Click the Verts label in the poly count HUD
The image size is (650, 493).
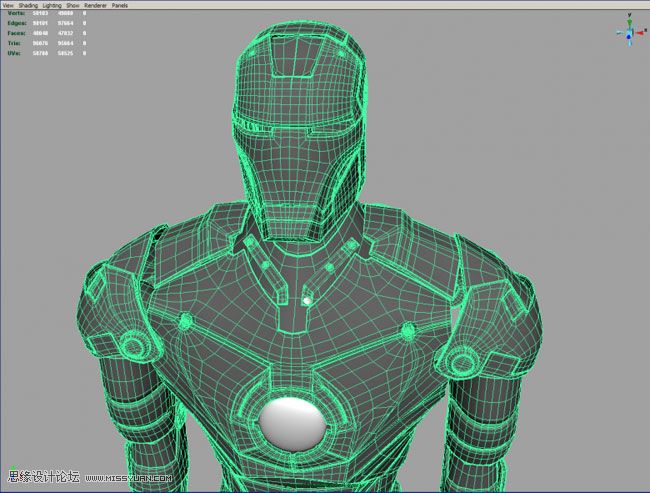16,13
